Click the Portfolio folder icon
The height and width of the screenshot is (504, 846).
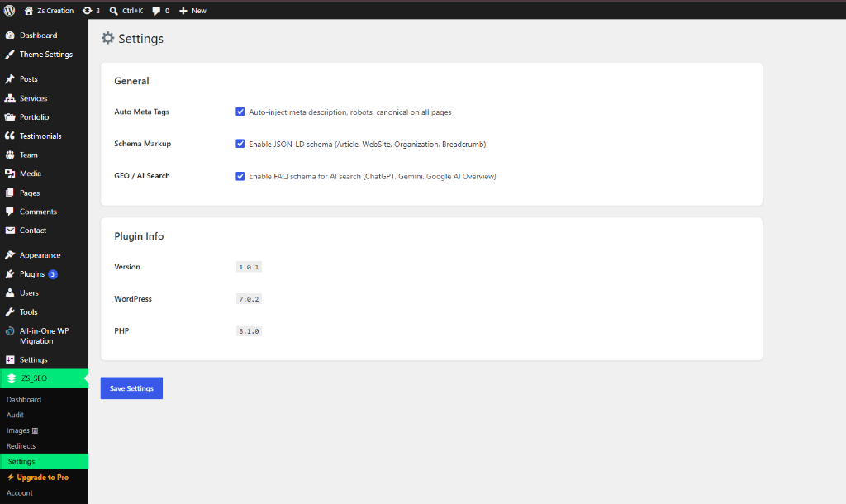click(10, 117)
